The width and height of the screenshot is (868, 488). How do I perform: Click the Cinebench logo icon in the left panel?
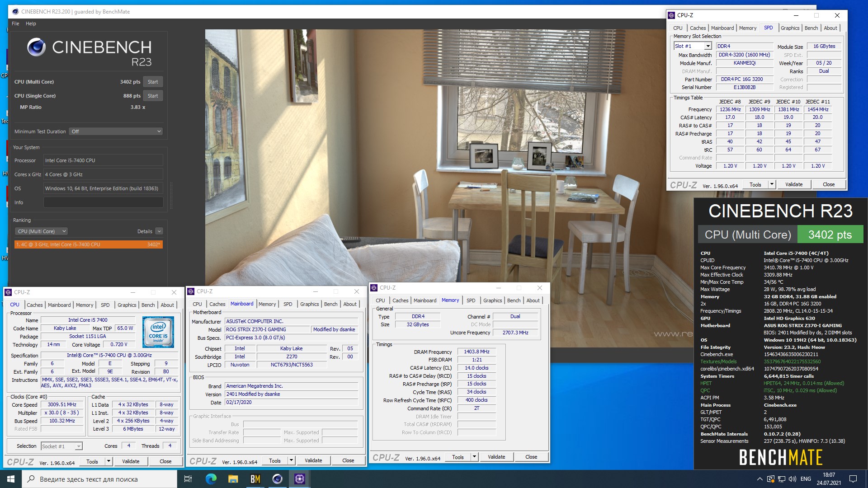[36, 47]
